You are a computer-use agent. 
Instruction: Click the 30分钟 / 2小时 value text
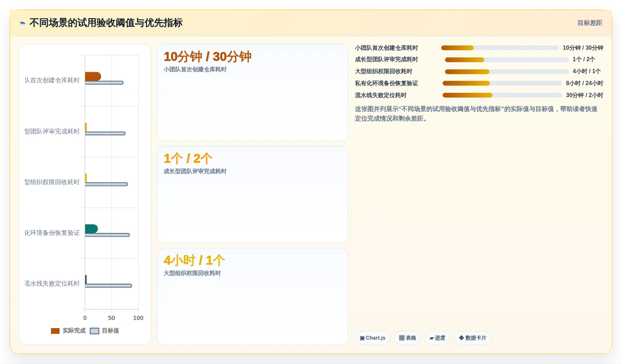pos(584,95)
